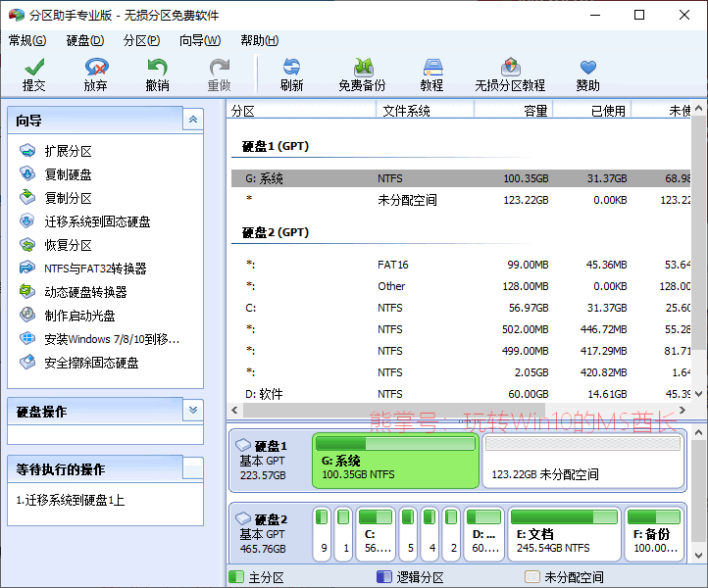Click the 重做 (redo) arrow icon
The image size is (708, 588).
click(x=220, y=67)
